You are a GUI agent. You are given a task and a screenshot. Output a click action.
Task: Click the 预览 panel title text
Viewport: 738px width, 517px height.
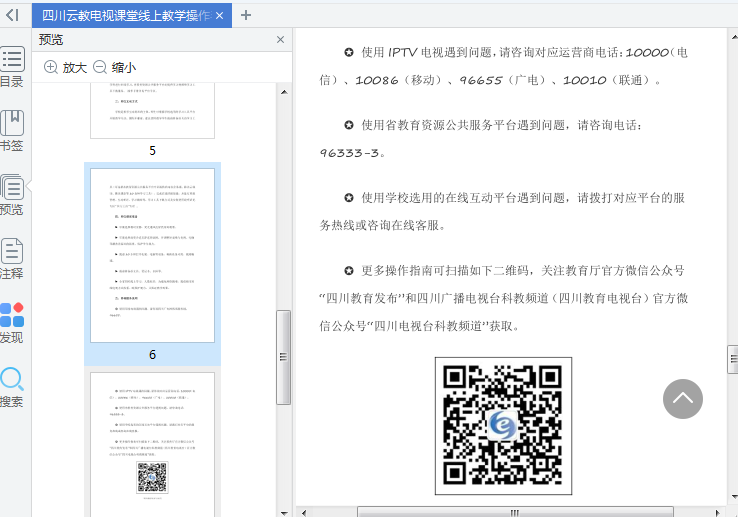pos(51,40)
